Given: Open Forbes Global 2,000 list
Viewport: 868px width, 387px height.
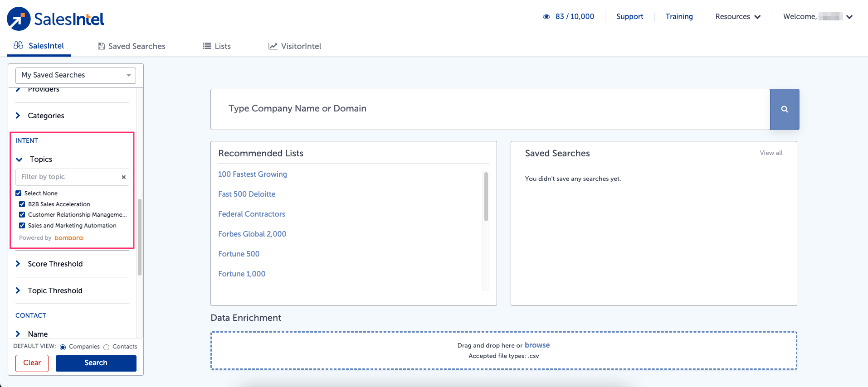Looking at the screenshot, I should [252, 234].
